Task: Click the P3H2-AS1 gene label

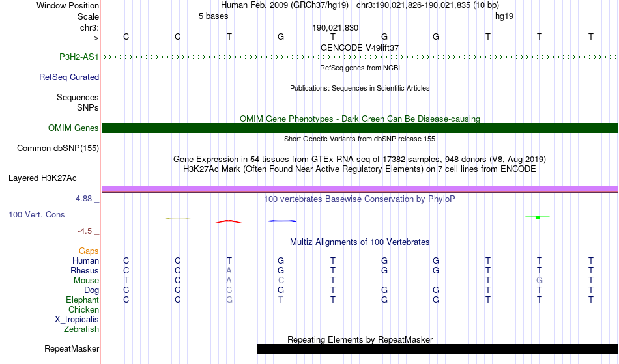Action: [79, 57]
